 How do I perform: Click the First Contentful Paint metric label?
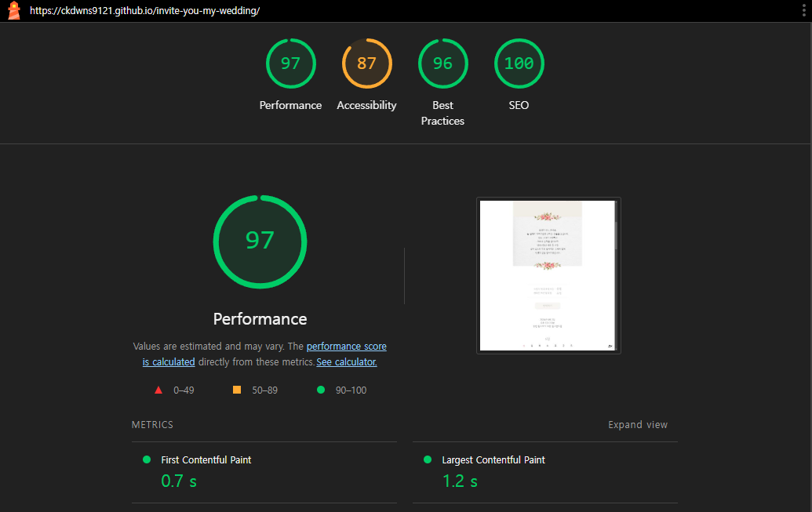[x=206, y=459]
